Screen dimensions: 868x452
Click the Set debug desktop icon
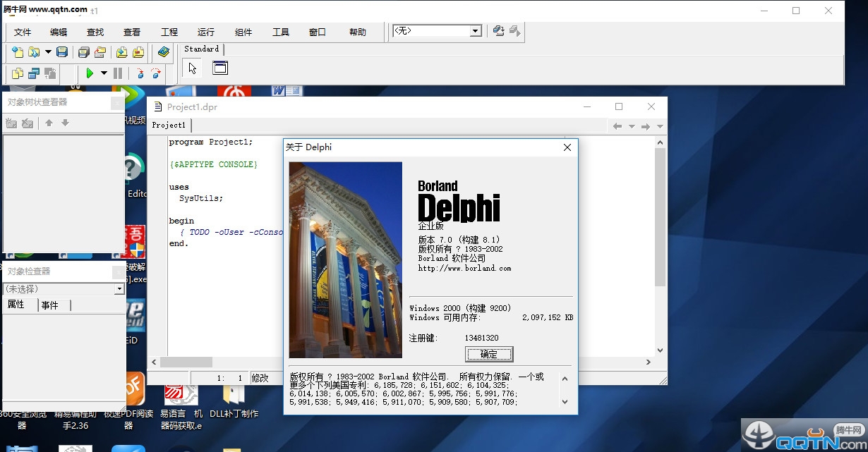(515, 31)
